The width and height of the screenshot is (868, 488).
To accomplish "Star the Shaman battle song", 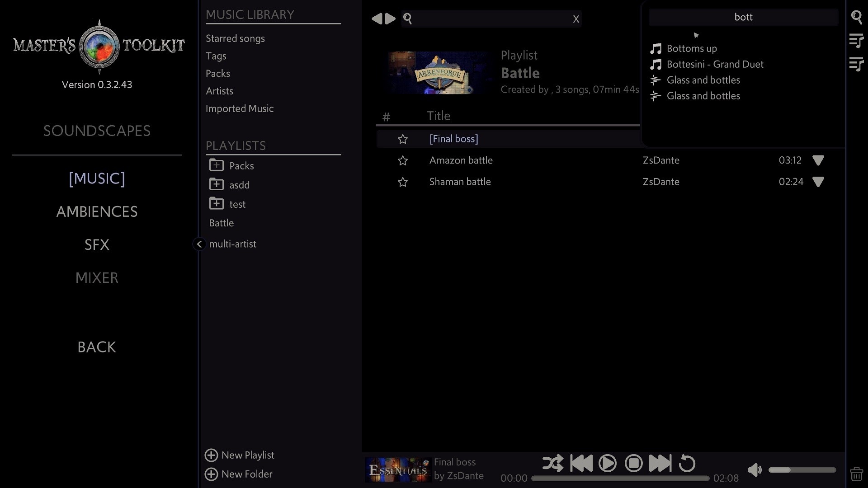I will coord(402,182).
